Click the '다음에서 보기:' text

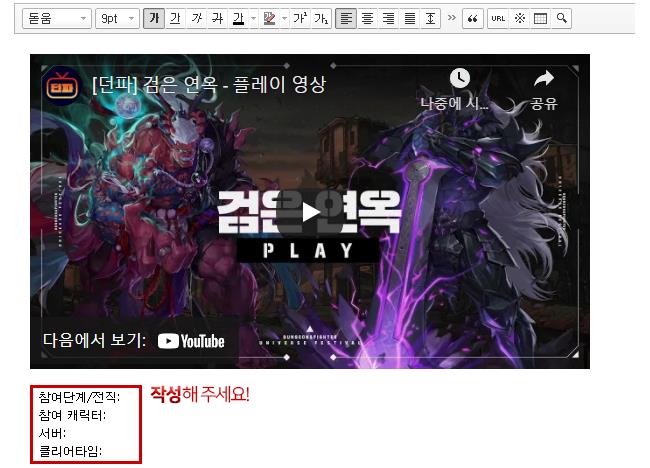point(95,340)
